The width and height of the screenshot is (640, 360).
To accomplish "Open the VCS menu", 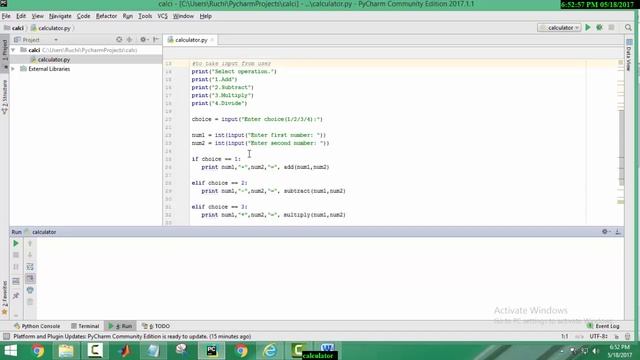I will pos(162,16).
